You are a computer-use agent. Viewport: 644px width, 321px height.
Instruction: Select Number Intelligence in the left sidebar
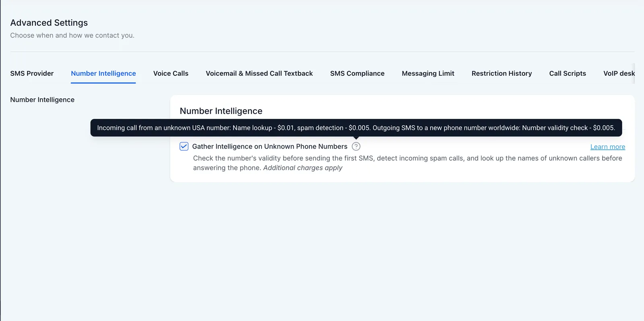(x=42, y=99)
